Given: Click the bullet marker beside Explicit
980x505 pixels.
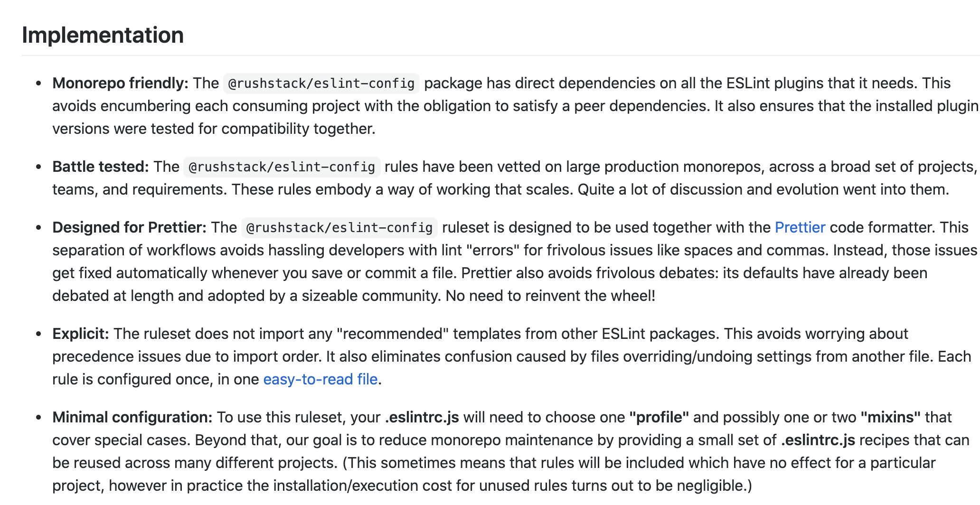Looking at the screenshot, I should (x=39, y=334).
